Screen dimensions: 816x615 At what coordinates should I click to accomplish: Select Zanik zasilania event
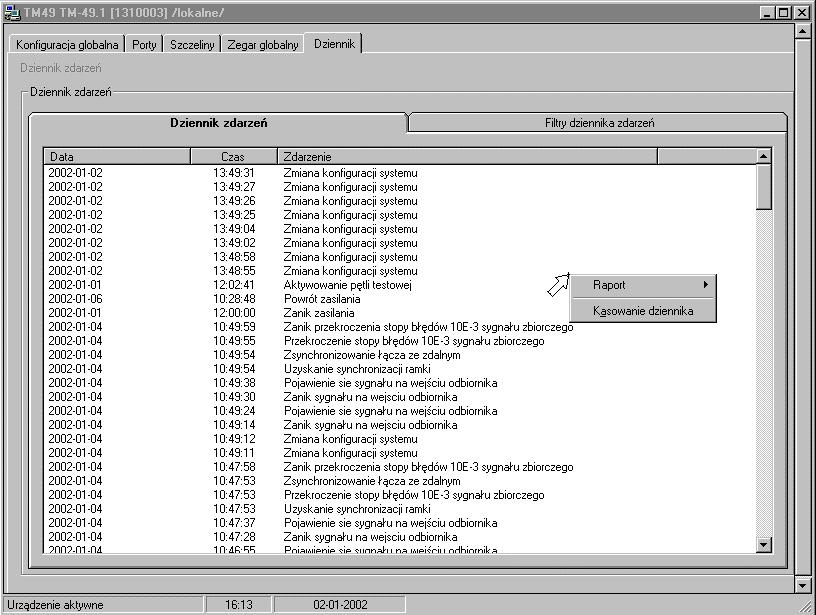(400, 313)
